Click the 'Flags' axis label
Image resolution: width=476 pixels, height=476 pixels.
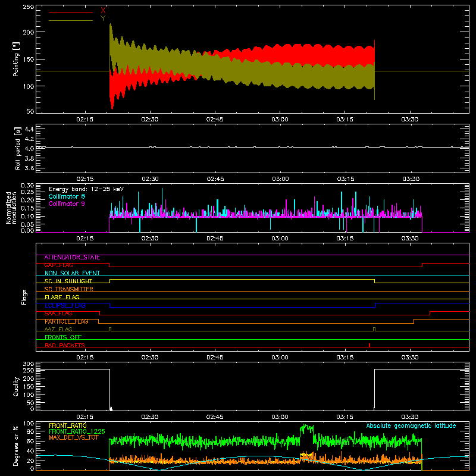coord(24,297)
